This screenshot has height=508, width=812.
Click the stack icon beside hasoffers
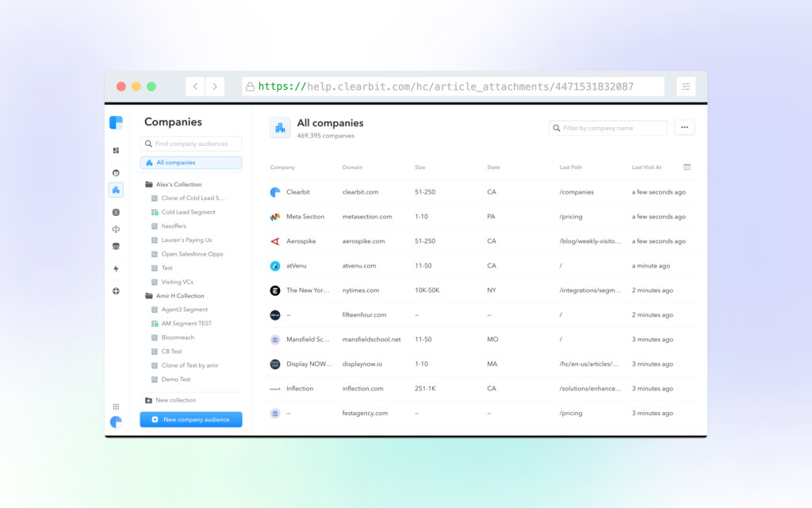pyautogui.click(x=155, y=226)
